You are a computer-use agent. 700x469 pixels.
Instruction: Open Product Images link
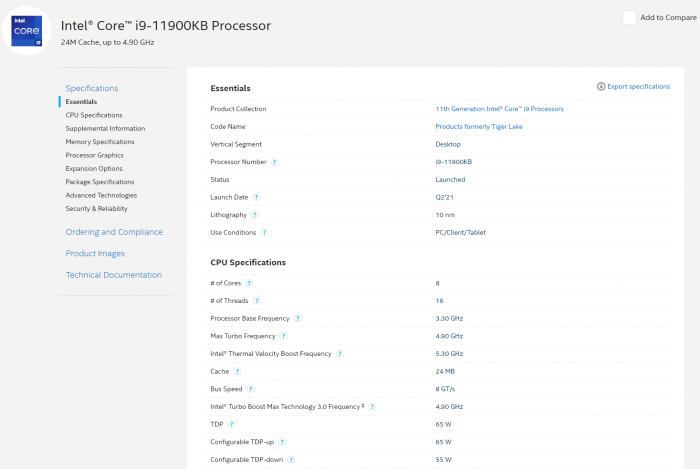click(95, 253)
